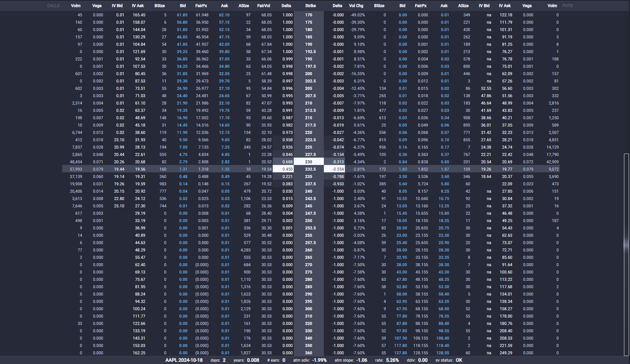630x364 pixels.
Task: Click the calls-side FairPx header
Action: pos(201,6)
